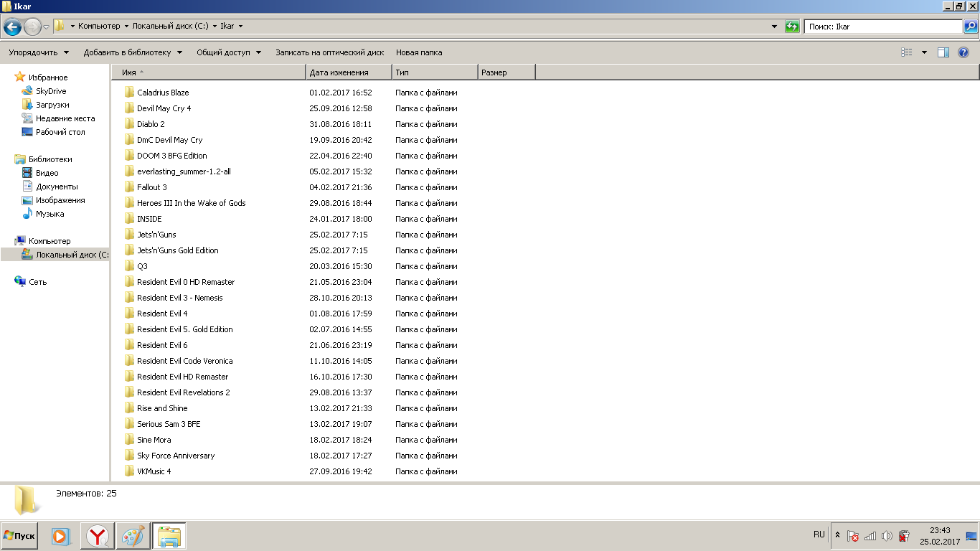Open the address bar history dropdown arrow
Image resolution: width=980 pixels, height=551 pixels.
774,27
